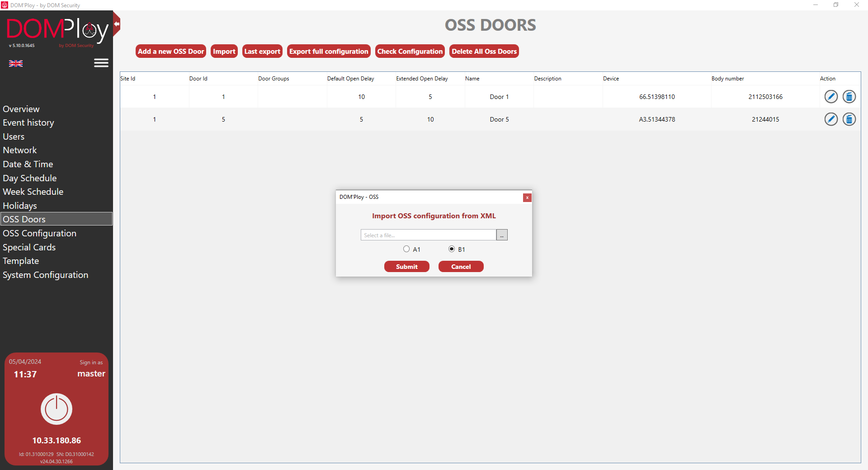Viewport: 868px width, 470px height.
Task: Click the power disconnect icon
Action: click(57, 409)
